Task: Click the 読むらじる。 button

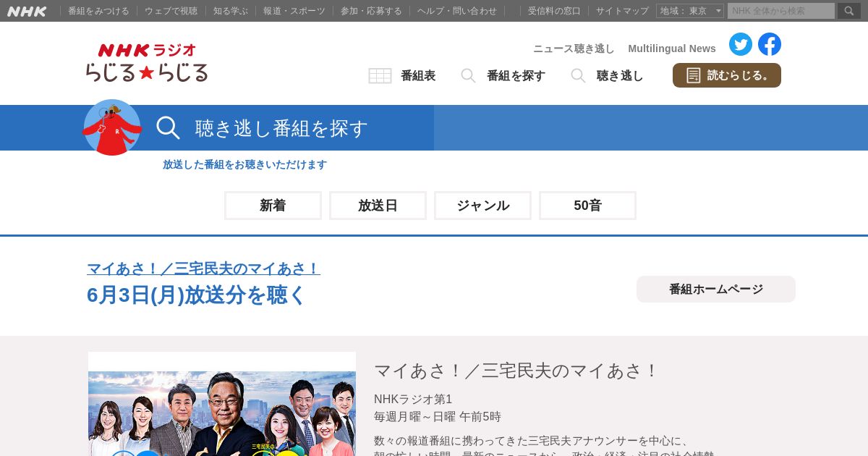Action: coord(727,75)
